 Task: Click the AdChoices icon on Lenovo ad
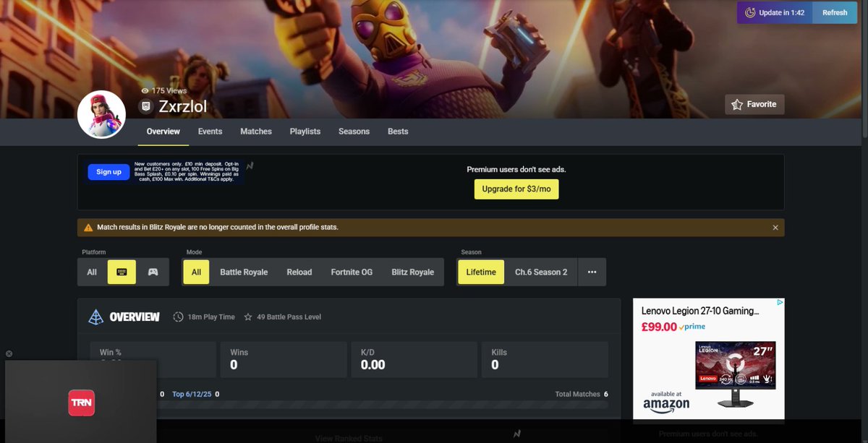pyautogui.click(x=780, y=303)
